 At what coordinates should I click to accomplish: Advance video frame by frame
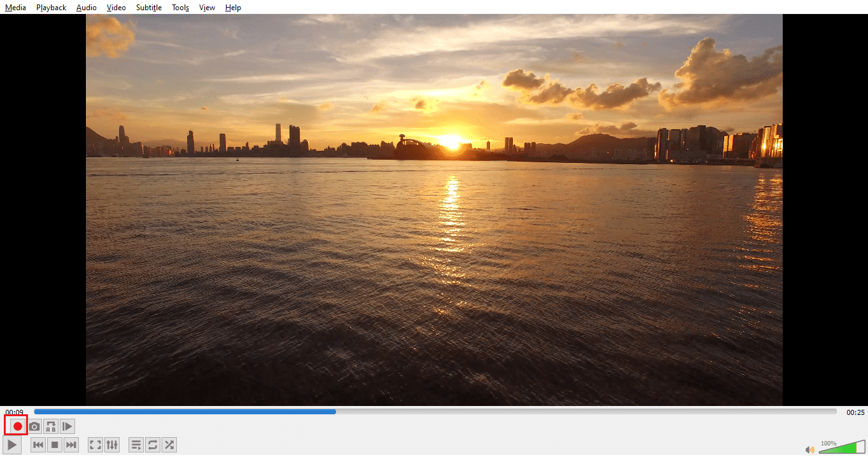[x=67, y=426]
